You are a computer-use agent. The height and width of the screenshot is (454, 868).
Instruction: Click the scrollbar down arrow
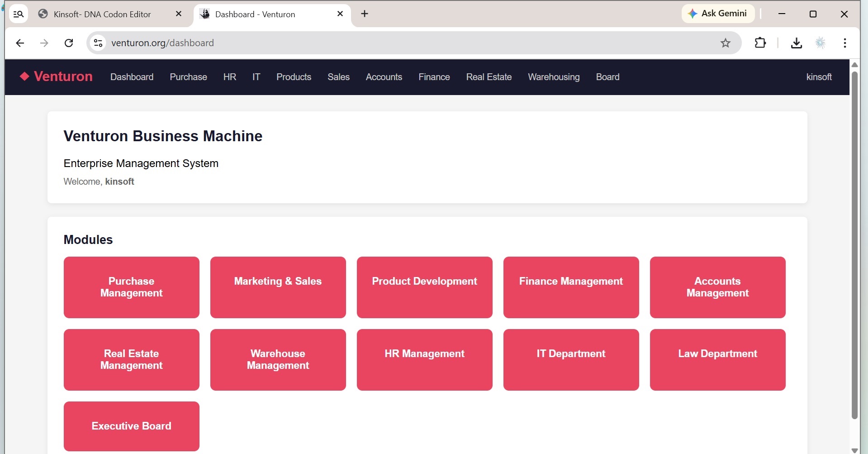point(854,450)
